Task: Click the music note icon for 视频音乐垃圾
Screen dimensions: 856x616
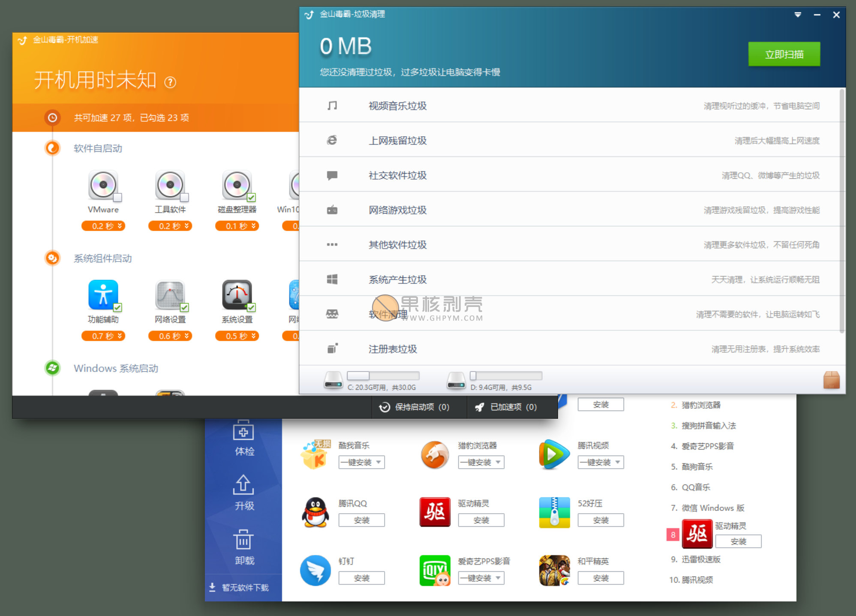Action: pos(332,105)
